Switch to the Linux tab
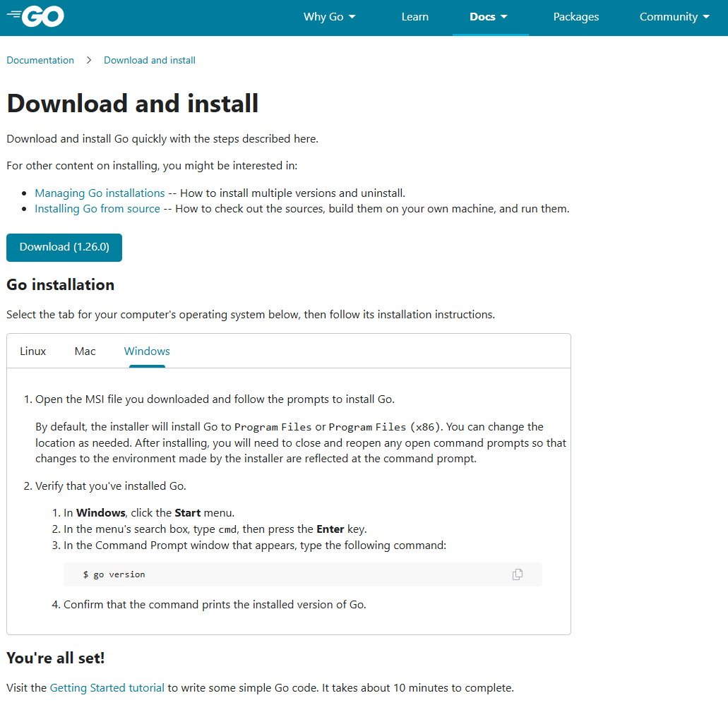Screen dimensions: 728x717 pos(33,351)
